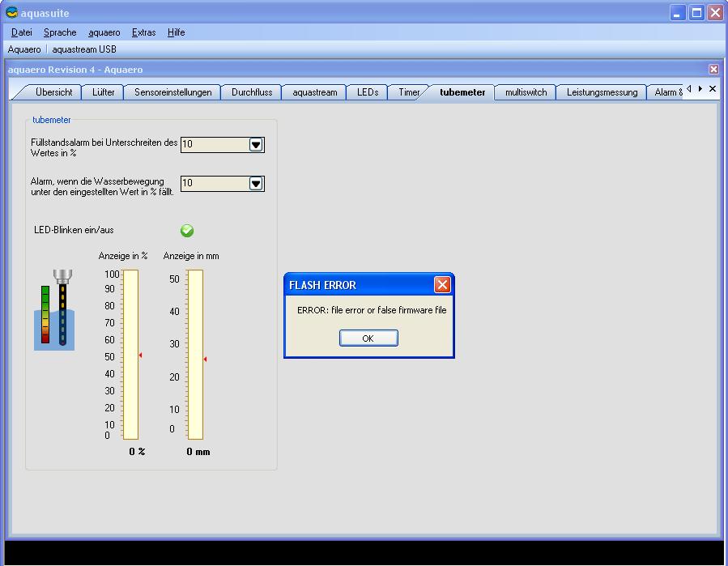Close the current tab with the X icon

(713, 89)
